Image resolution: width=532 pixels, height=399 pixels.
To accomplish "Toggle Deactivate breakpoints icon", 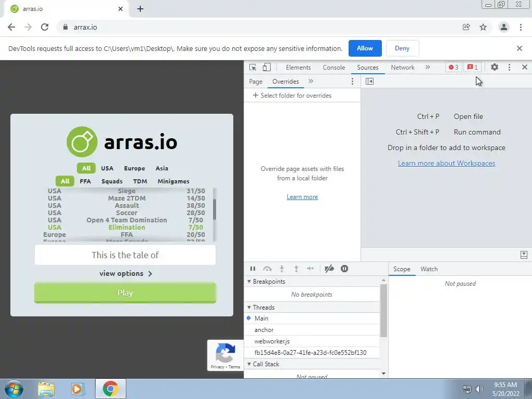I will tap(329, 269).
